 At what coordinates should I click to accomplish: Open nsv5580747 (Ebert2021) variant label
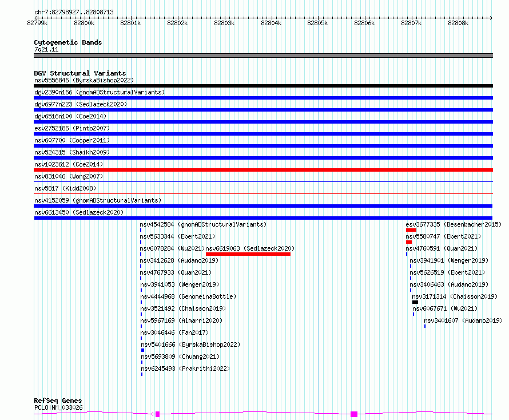(443, 236)
